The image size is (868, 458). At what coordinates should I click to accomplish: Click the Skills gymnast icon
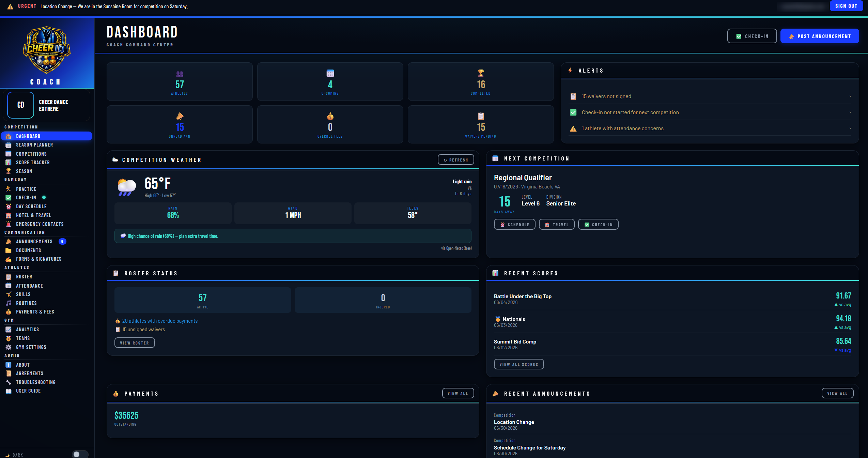coord(9,294)
